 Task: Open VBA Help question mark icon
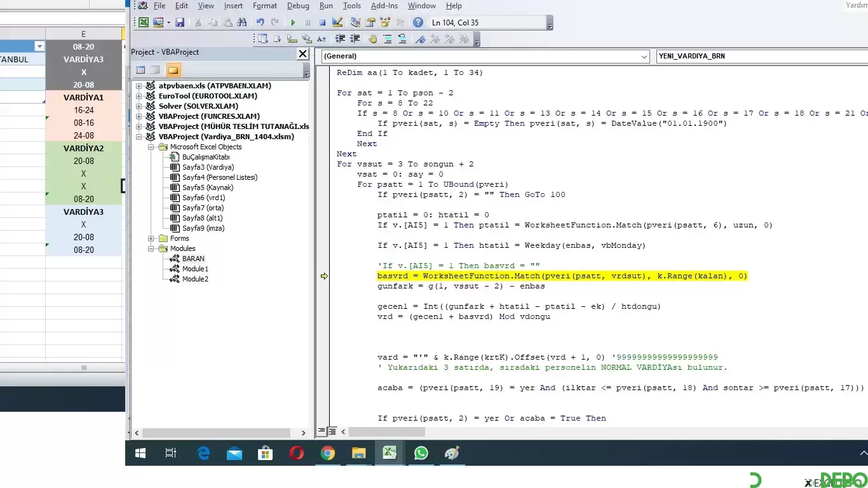(x=417, y=22)
